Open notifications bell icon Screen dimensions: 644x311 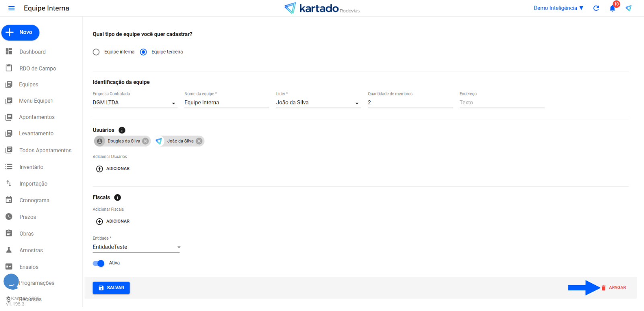click(x=612, y=8)
